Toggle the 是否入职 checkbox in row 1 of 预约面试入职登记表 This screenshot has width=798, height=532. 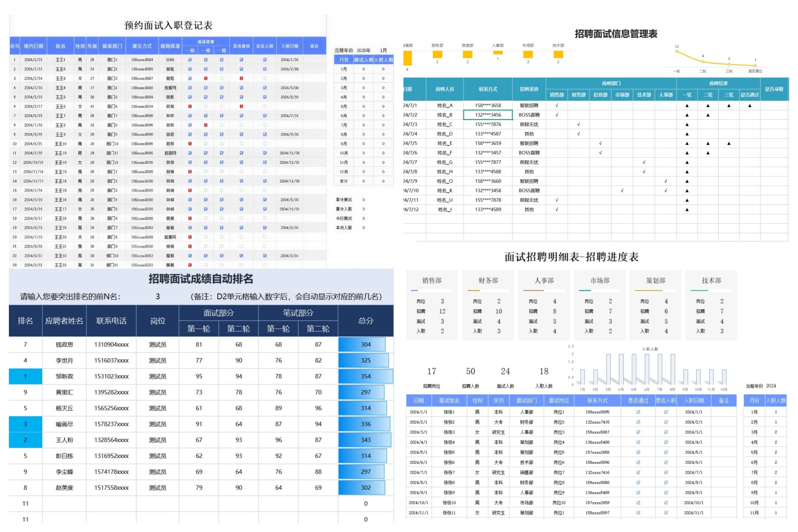point(265,59)
